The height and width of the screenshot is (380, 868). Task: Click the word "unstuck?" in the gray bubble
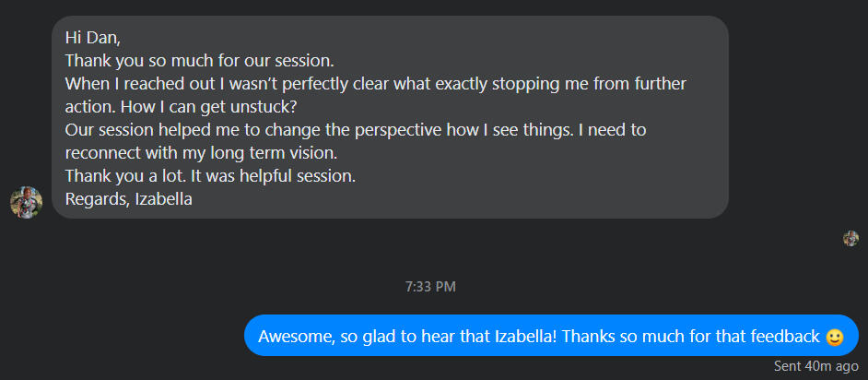(264, 106)
